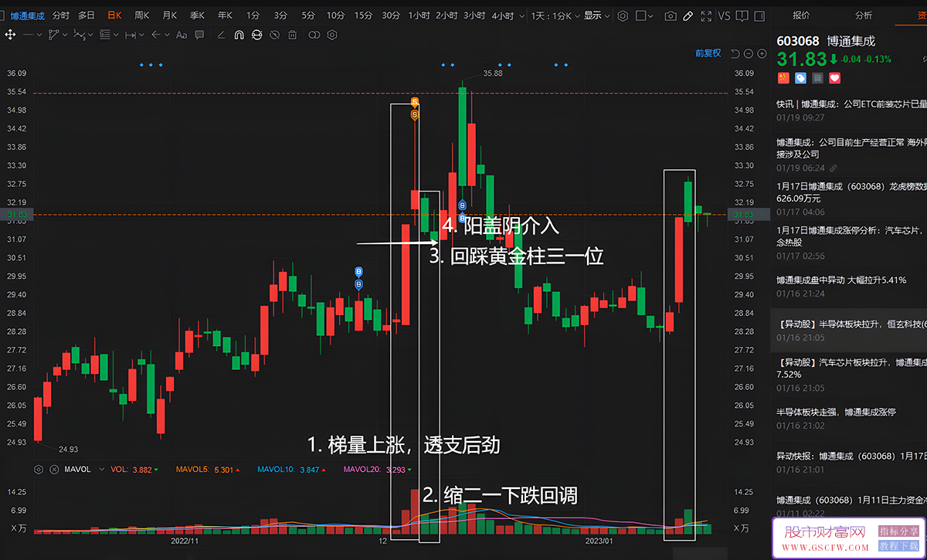Open drawing toolbar settings gear

[332, 34]
